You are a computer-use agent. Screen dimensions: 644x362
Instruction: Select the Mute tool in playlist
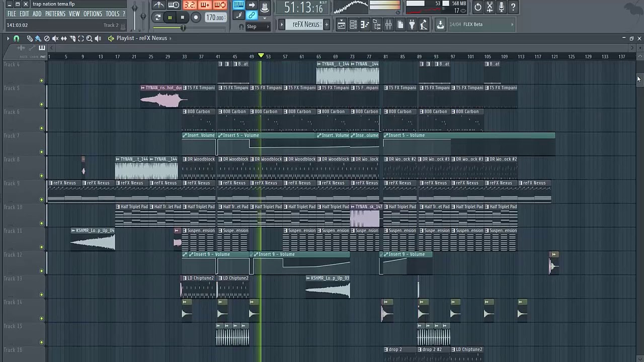click(x=55, y=38)
